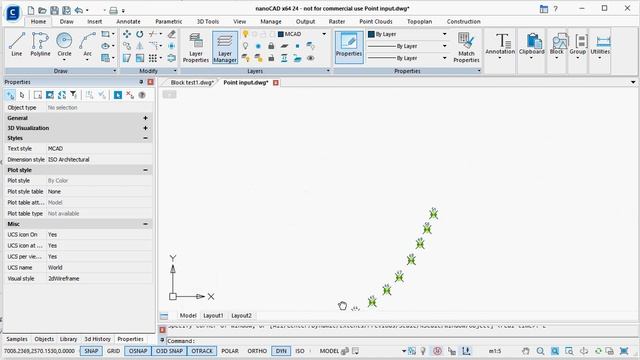Switch to the Layout1 tab
The height and width of the screenshot is (360, 640).
tap(213, 316)
